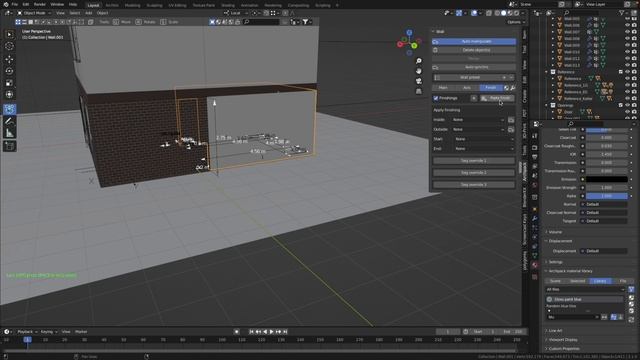Click the copy icon beside Outside finishing
This screenshot has height=360, width=640.
coord(511,130)
